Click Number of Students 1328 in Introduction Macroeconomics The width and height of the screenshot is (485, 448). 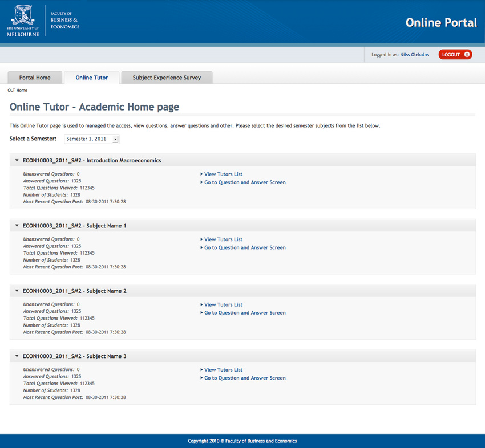click(51, 195)
